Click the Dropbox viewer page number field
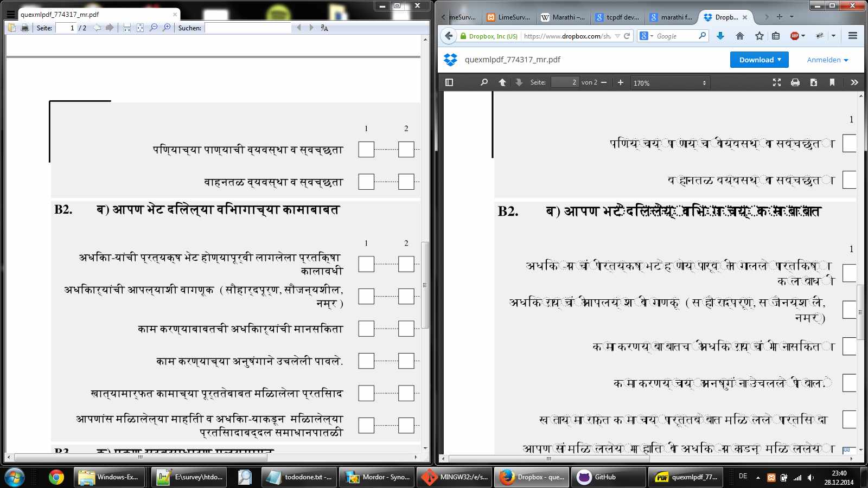868x488 pixels. tap(565, 82)
